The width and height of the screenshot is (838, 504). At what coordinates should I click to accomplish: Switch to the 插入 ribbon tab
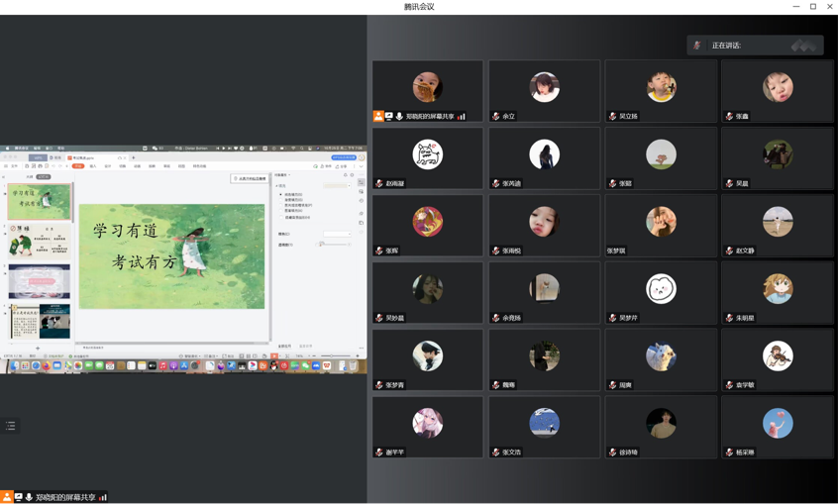(93, 166)
